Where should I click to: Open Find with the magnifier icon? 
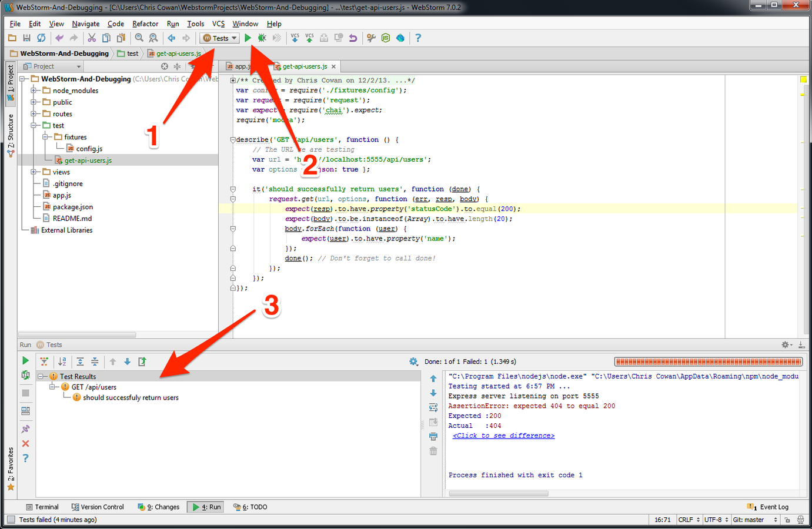[139, 38]
